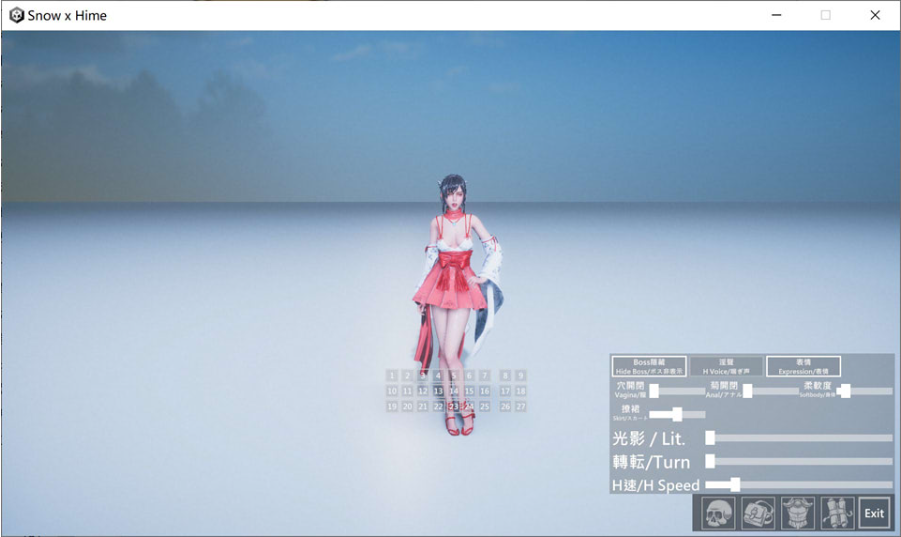Select number button 27

coord(521,407)
